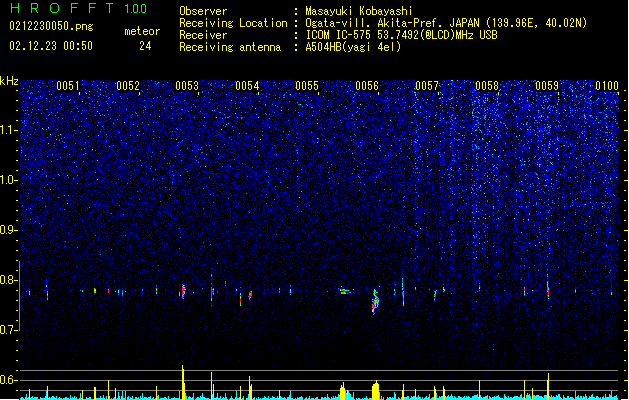
Task: Click the ICOM IC-575 receiver text
Action: [x=402, y=35]
